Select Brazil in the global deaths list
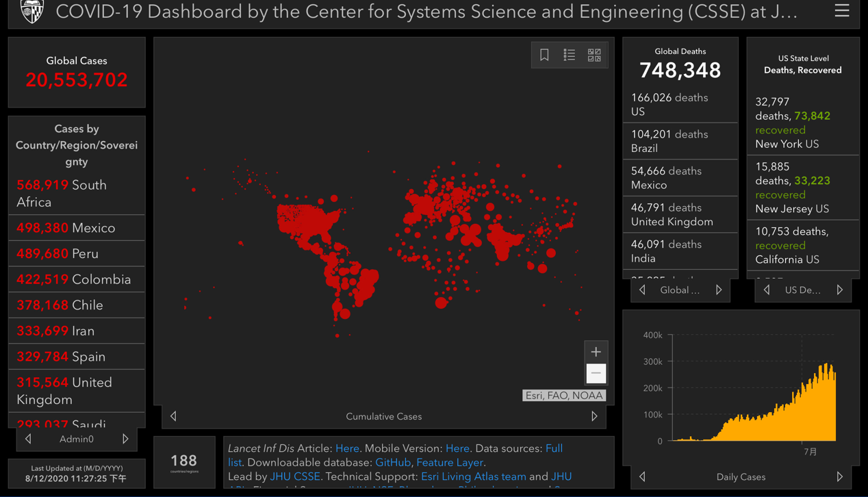Image resolution: width=868 pixels, height=497 pixels. pos(680,141)
